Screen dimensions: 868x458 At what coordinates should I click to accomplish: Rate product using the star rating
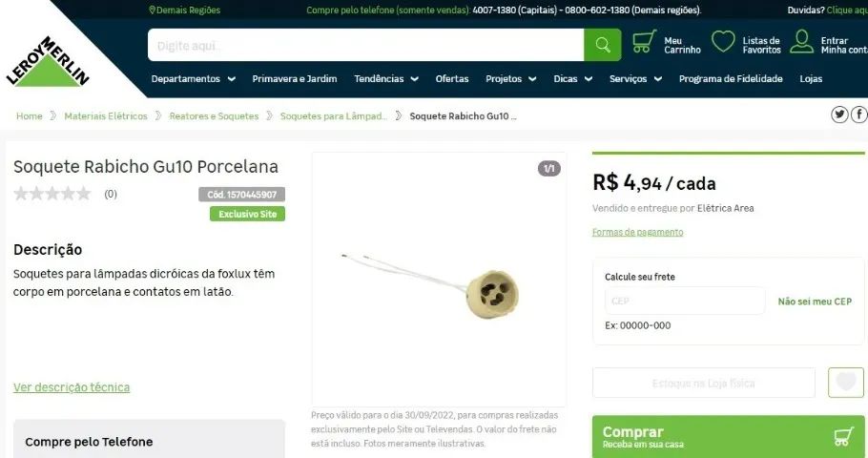pyautogui.click(x=52, y=194)
